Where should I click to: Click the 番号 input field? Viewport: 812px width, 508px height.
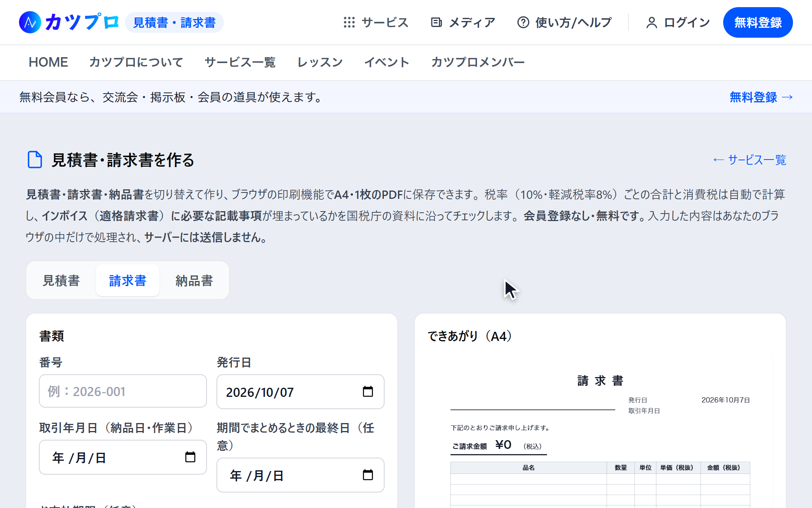[123, 391]
